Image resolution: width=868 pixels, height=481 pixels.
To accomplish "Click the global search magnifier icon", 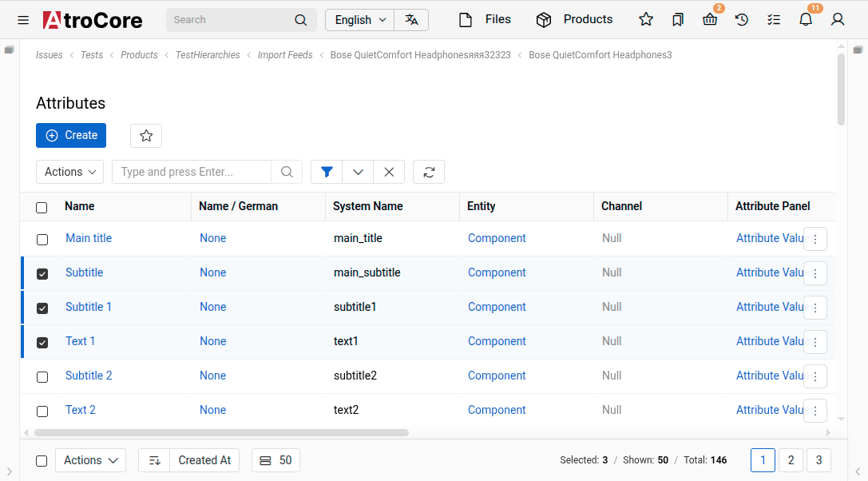I will click(x=300, y=20).
